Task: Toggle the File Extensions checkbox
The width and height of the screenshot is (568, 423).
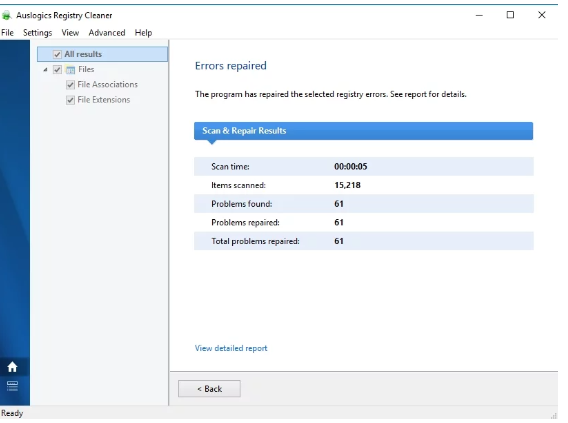Action: tap(70, 100)
